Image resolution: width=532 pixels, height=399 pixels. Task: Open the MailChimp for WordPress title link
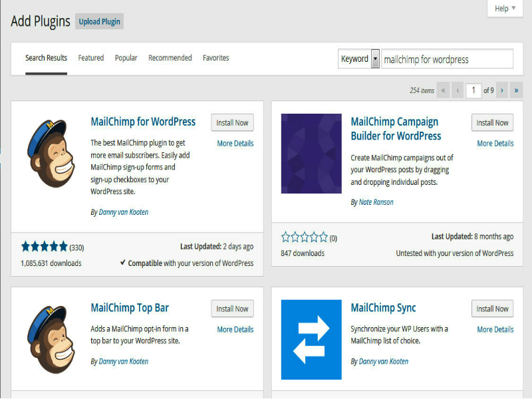143,122
